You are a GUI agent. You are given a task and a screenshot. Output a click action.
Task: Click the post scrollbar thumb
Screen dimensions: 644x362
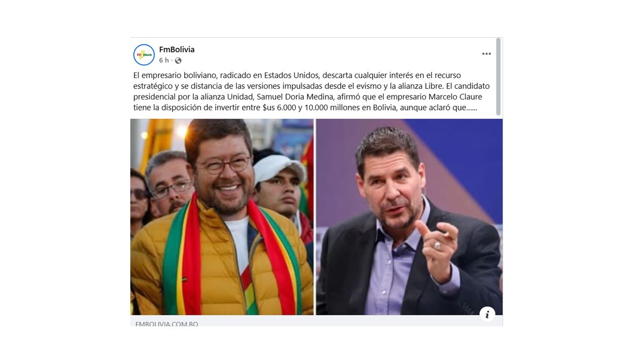499,76
